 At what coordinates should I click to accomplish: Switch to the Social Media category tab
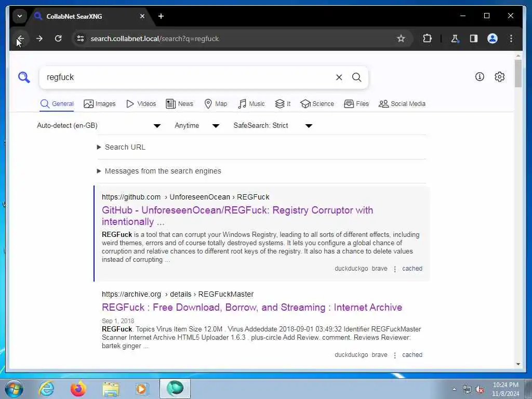point(402,104)
